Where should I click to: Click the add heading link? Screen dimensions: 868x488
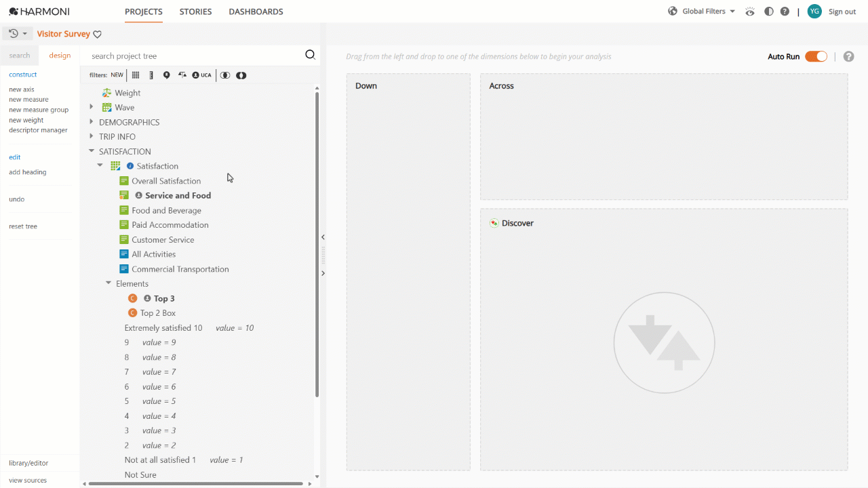28,172
